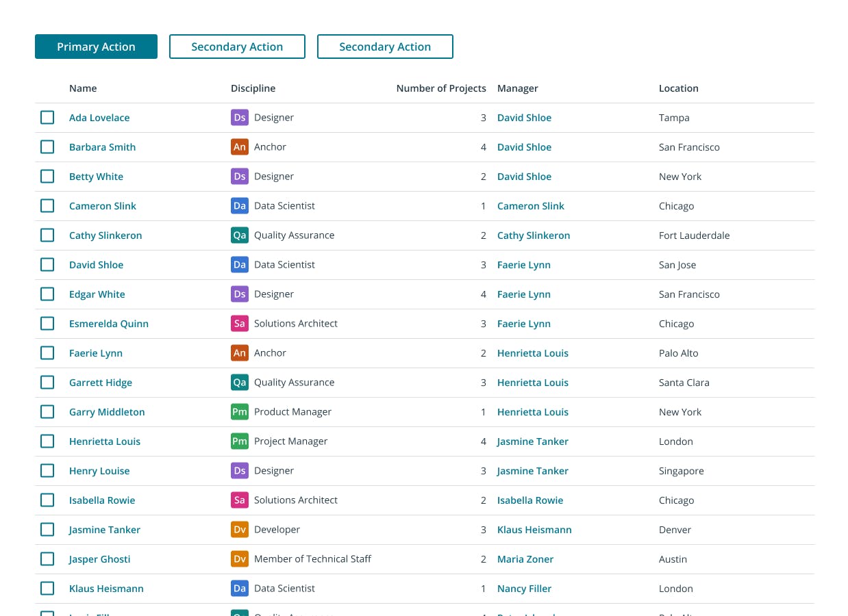The width and height of the screenshot is (848, 616).
Task: Click the Dv badge in Jasper Ghosti's row
Action: pos(239,559)
